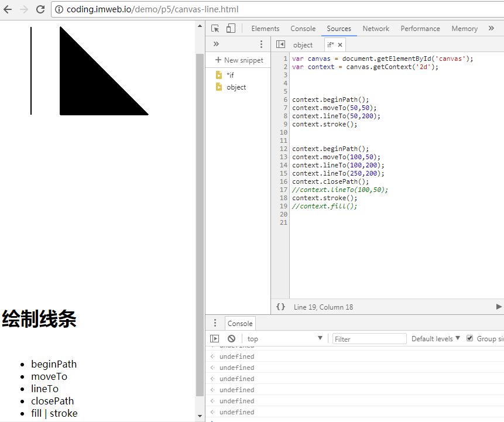This screenshot has height=422, width=504.
Task: Show the console sidebar
Action: pos(214,338)
